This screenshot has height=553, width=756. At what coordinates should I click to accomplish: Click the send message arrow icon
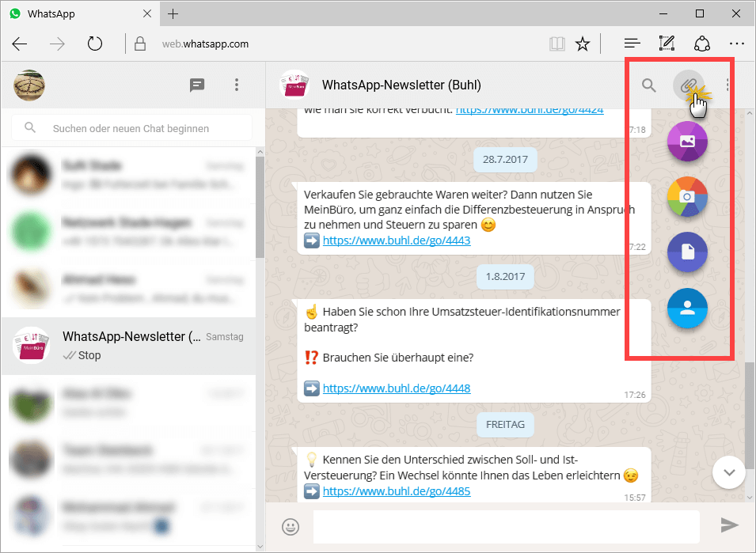(x=729, y=525)
